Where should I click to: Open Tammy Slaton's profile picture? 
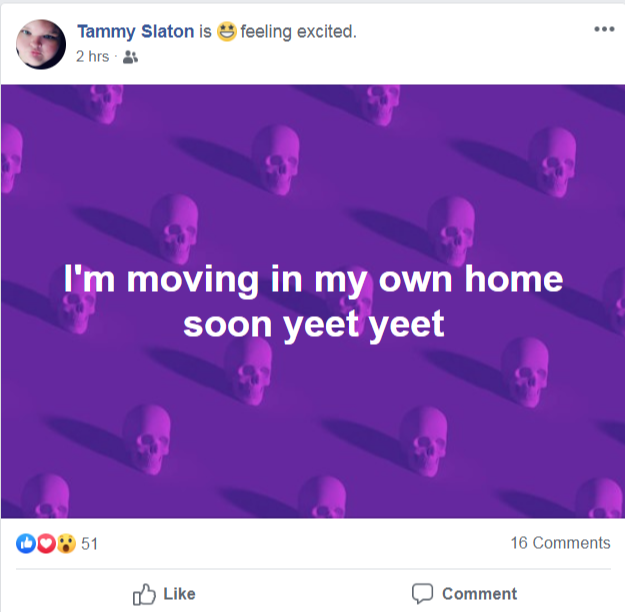coord(41,44)
